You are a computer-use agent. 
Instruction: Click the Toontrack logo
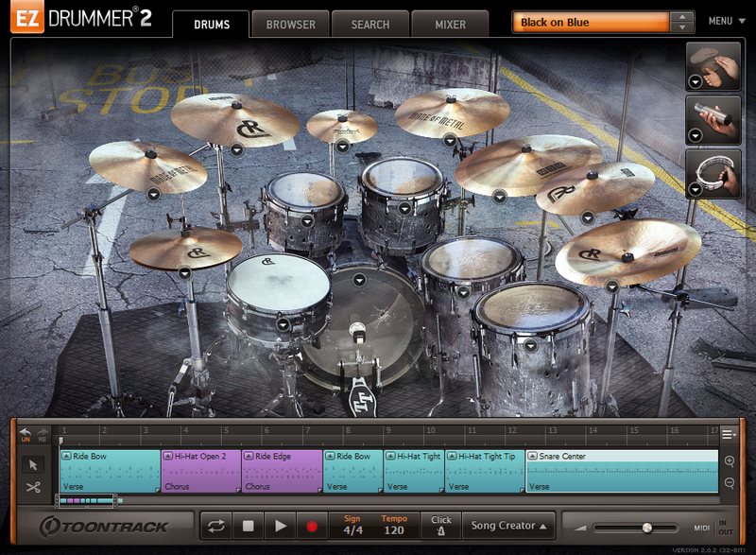pos(104,527)
